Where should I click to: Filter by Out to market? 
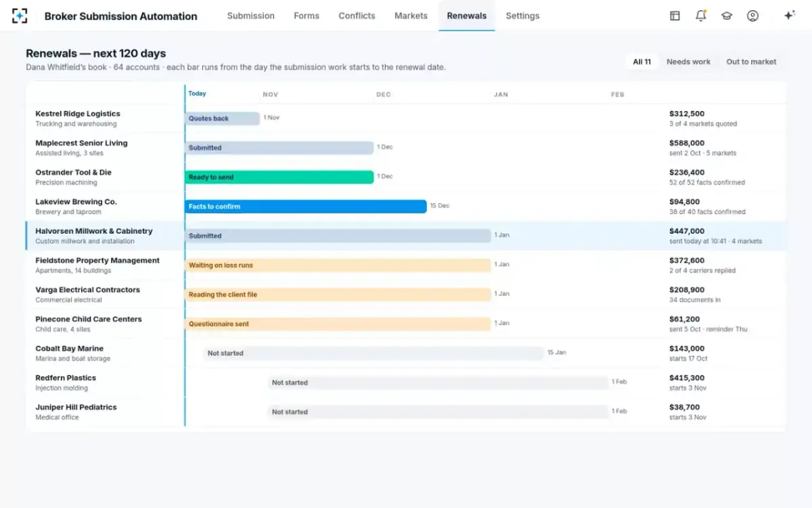point(751,62)
